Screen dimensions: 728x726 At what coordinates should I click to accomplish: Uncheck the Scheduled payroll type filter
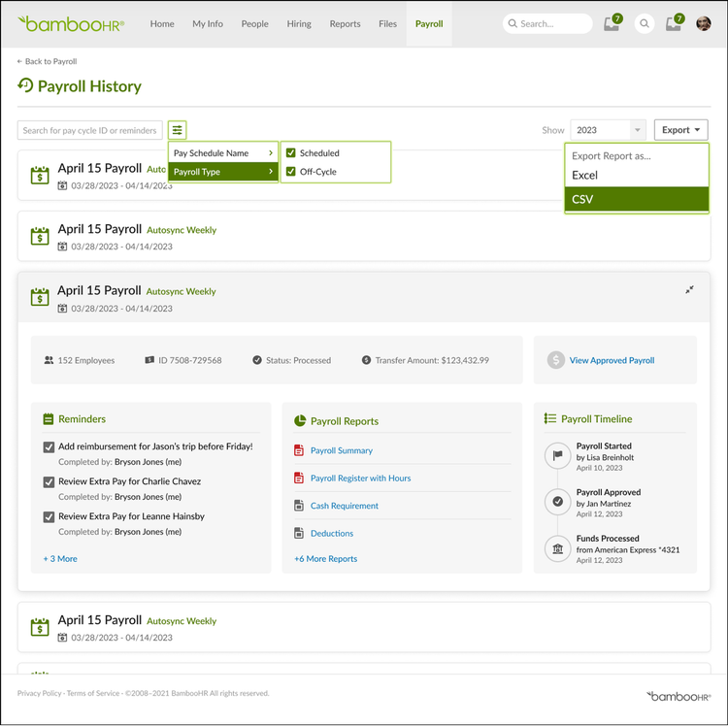(x=290, y=152)
